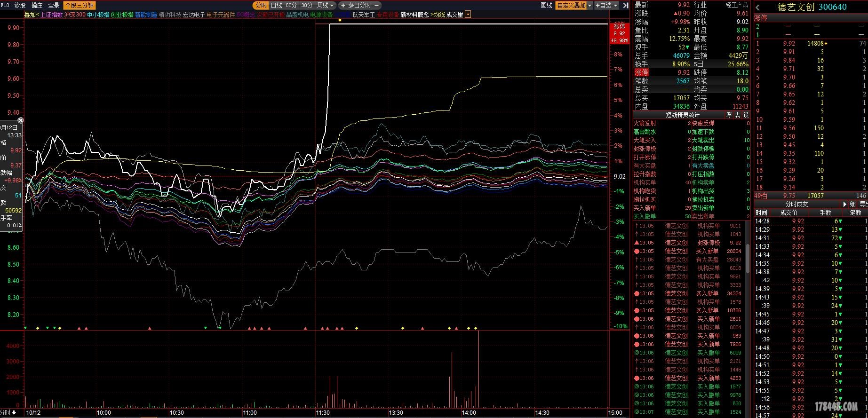Open the 擒庄 menu

click(37, 5)
